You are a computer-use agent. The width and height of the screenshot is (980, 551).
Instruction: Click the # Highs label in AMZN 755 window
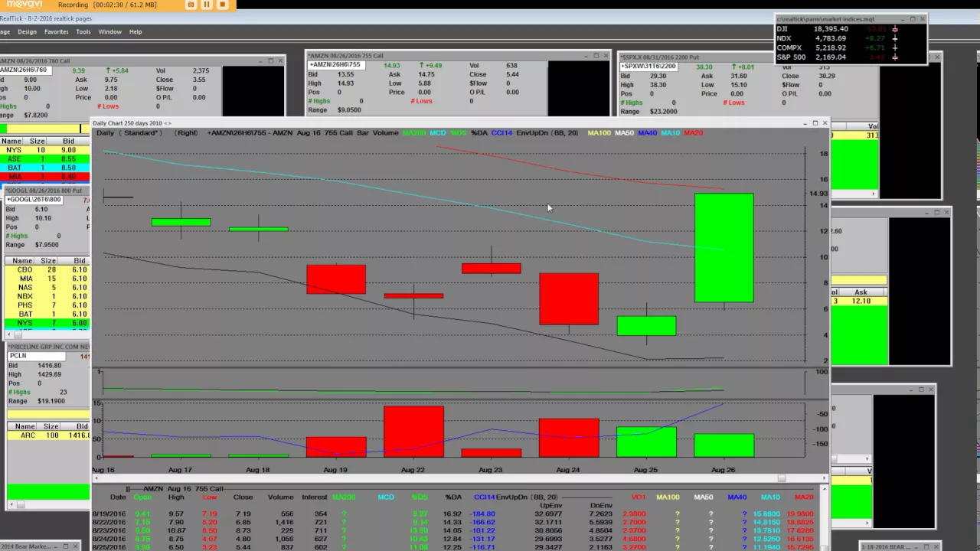click(319, 101)
